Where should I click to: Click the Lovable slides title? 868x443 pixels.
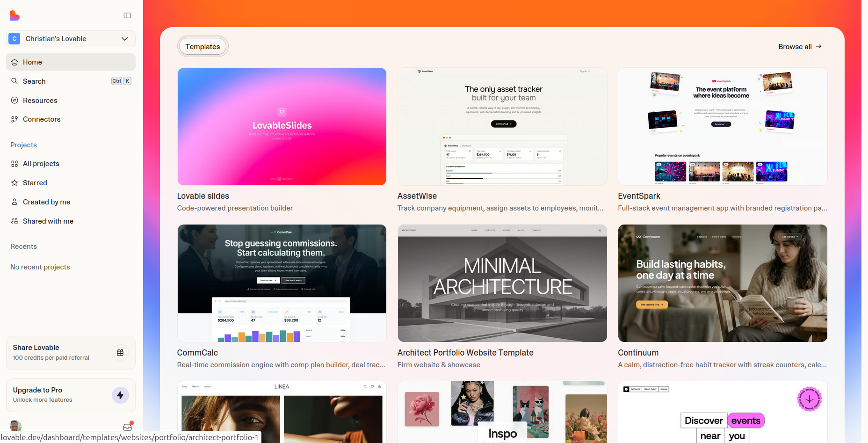(x=203, y=196)
